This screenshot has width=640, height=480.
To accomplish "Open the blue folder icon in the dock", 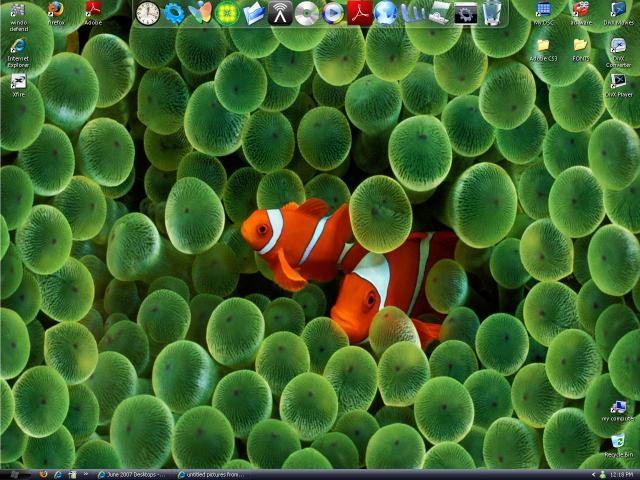I will [254, 13].
